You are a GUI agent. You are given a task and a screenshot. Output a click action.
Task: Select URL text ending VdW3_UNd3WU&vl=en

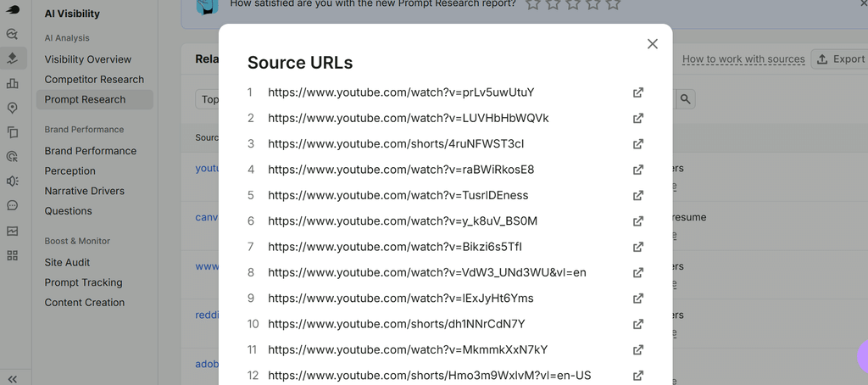[x=427, y=272]
